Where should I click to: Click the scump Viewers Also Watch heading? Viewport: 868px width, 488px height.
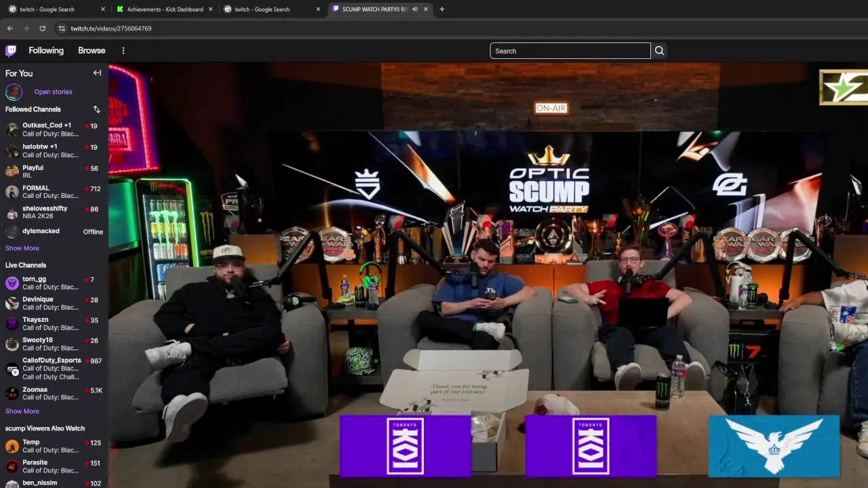45,428
